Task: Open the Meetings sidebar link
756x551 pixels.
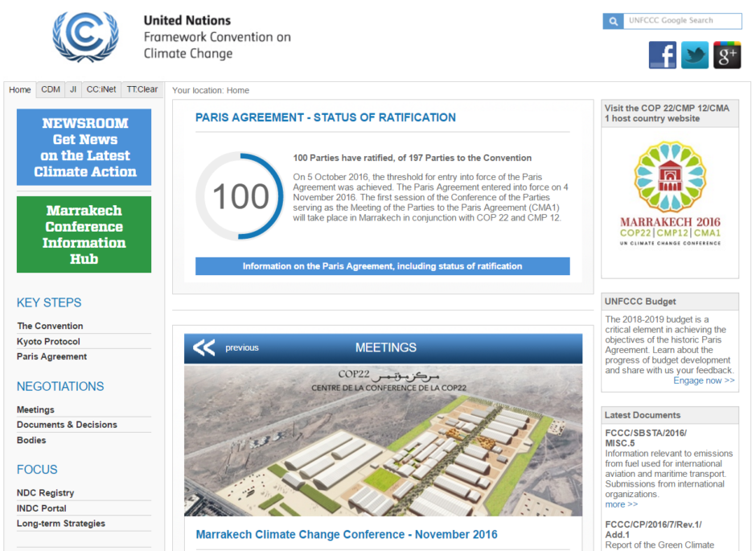Action: pyautogui.click(x=35, y=409)
